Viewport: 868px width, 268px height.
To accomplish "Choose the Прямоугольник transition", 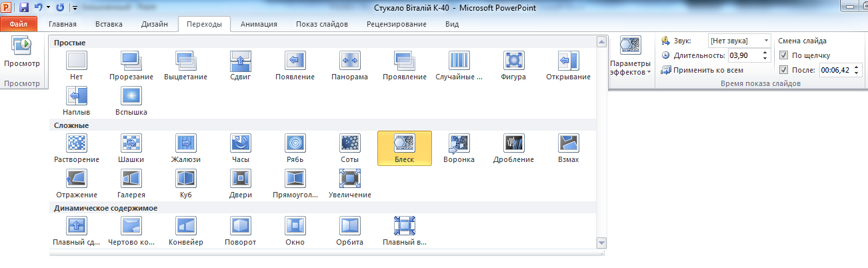I will click(295, 183).
